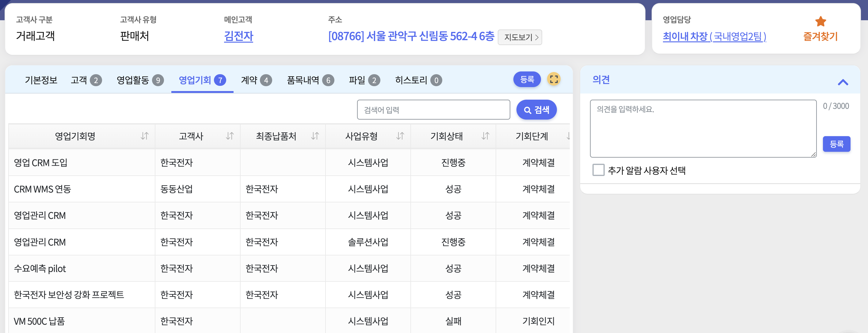The height and width of the screenshot is (333, 868).
Task: Submit opinion with 등록 button
Action: coord(836,144)
